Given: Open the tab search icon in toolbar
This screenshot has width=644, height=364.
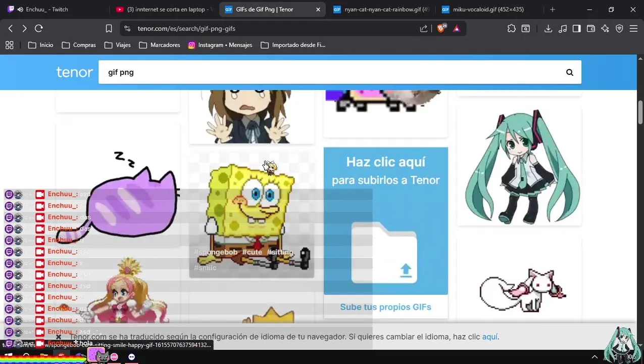Looking at the screenshot, I should [x=526, y=29].
